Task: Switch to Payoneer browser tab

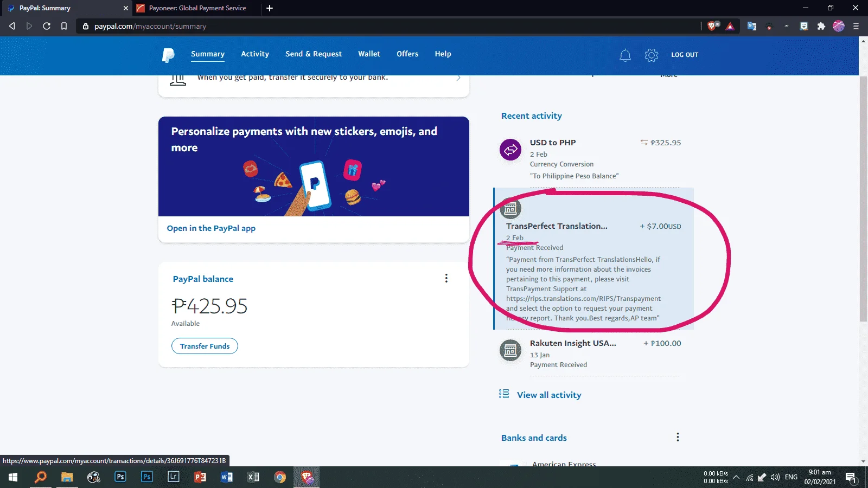Action: [197, 8]
